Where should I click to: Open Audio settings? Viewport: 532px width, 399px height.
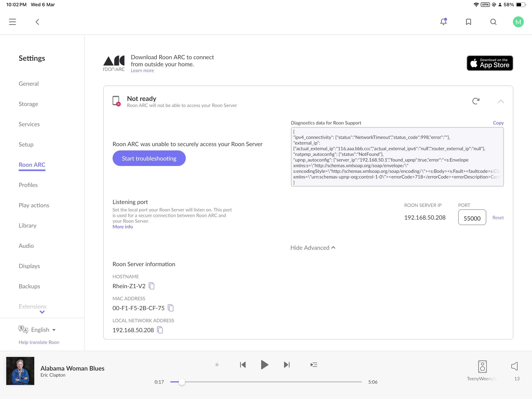(26, 245)
